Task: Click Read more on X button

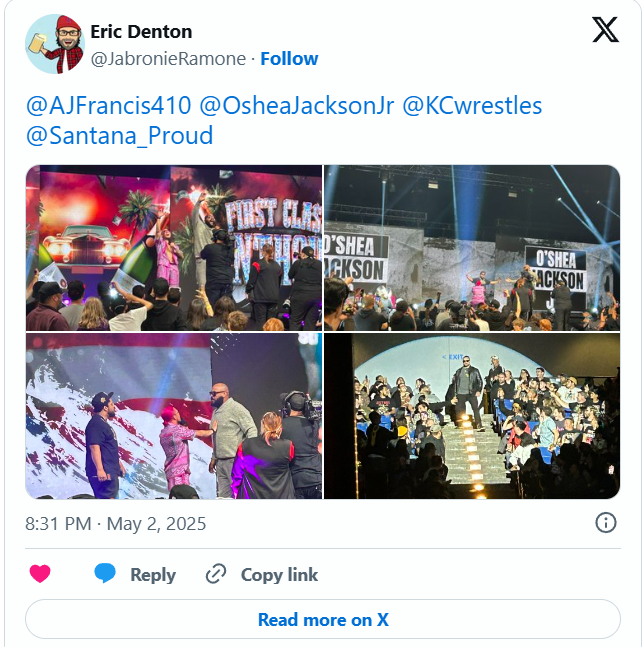Action: [323, 619]
